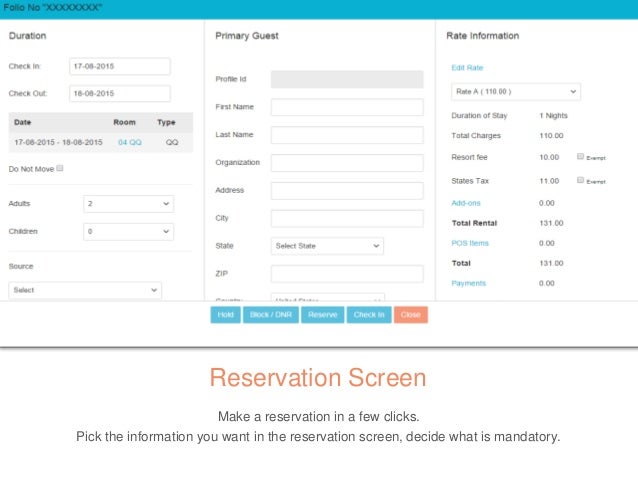The height and width of the screenshot is (479, 638).
Task: Open the Add-ons link
Action: (466, 203)
